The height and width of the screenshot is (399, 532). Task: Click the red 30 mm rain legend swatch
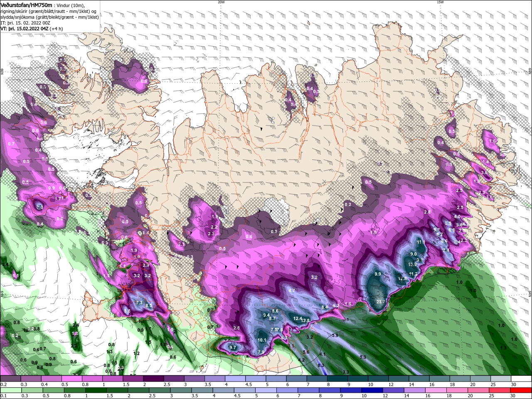pyautogui.click(x=522, y=390)
